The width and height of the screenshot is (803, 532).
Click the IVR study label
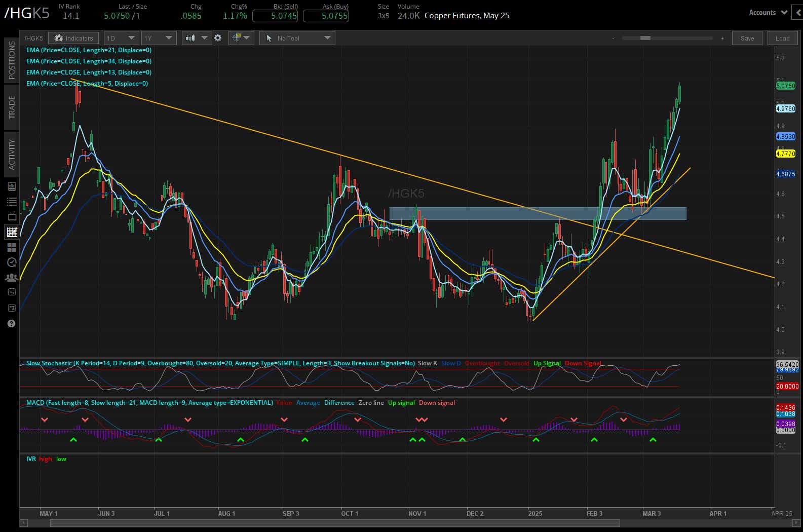pyautogui.click(x=31, y=459)
